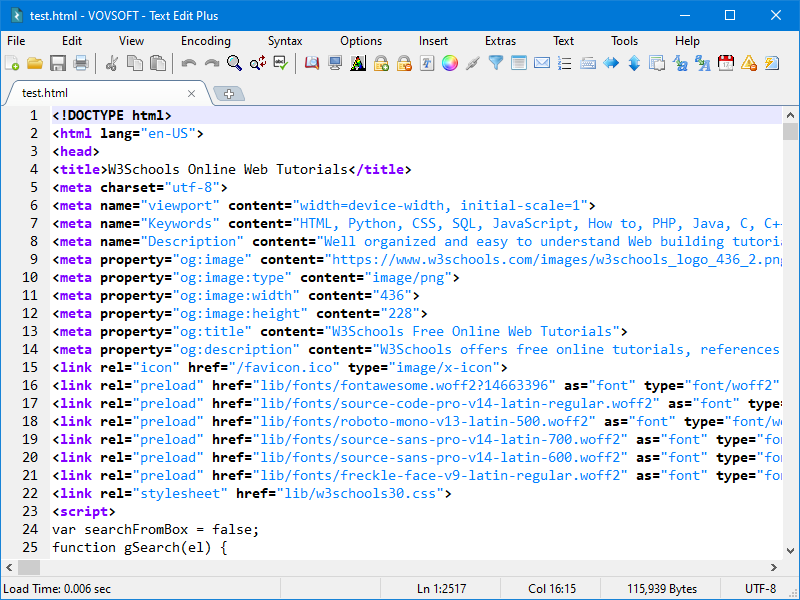Open the color wheel picker
Viewport: 800px width, 600px height.
(449, 63)
